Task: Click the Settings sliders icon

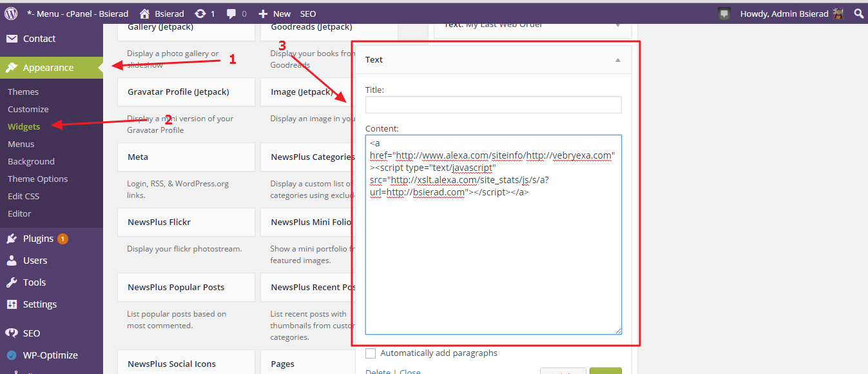Action: (x=12, y=304)
